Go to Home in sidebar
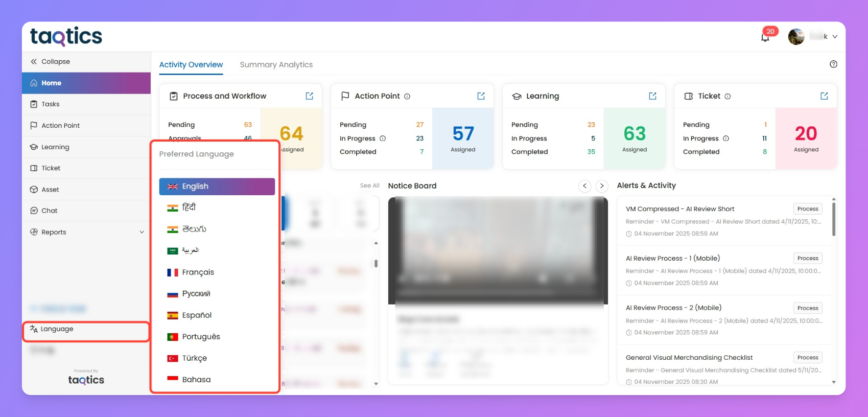 [x=86, y=83]
